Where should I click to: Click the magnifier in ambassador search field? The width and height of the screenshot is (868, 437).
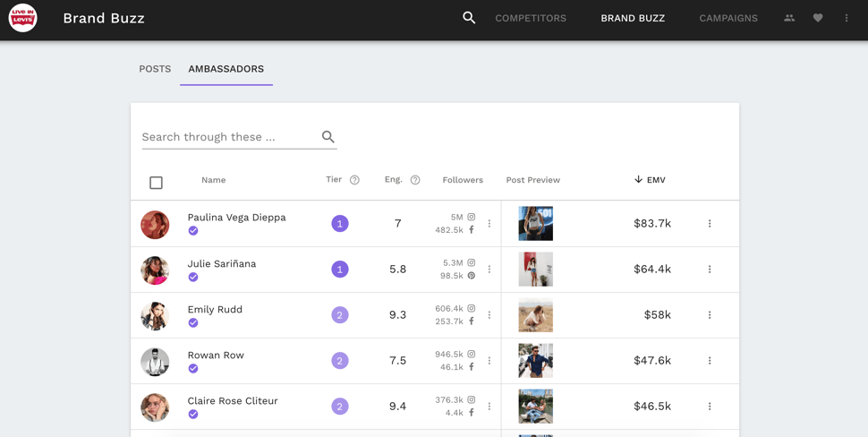[328, 137]
